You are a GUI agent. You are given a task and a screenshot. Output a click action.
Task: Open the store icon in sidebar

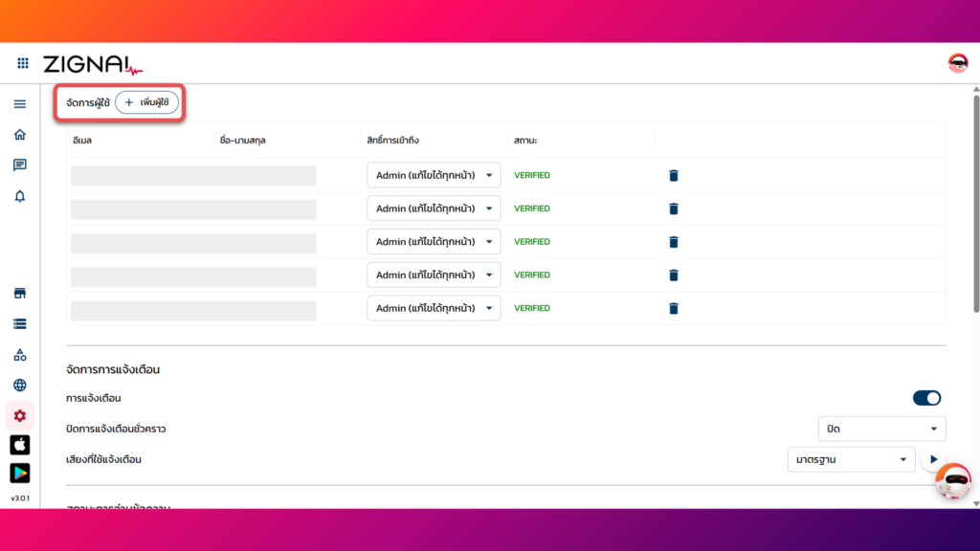click(19, 293)
